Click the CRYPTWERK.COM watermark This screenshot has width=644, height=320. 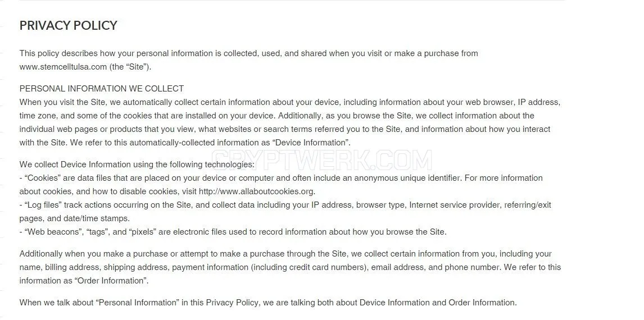321,161
